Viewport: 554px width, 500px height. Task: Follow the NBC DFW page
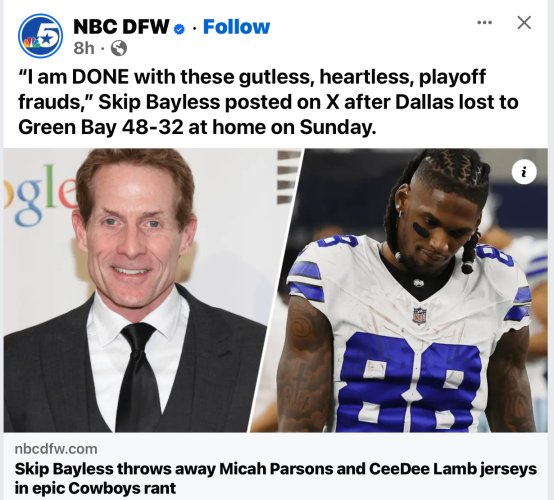click(x=236, y=27)
